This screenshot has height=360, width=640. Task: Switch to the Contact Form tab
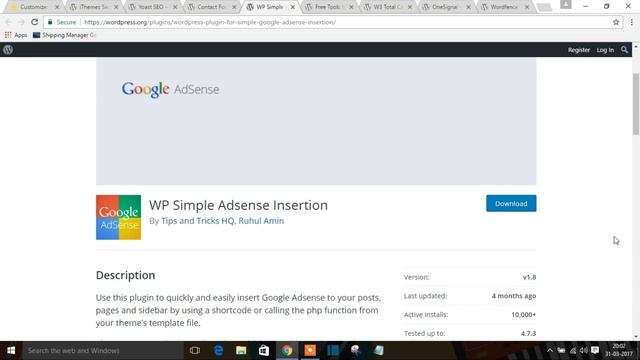coord(212,7)
